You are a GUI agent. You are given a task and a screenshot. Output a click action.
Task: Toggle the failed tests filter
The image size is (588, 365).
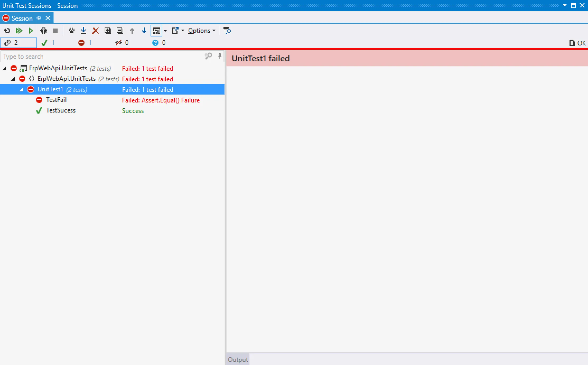[x=85, y=43]
